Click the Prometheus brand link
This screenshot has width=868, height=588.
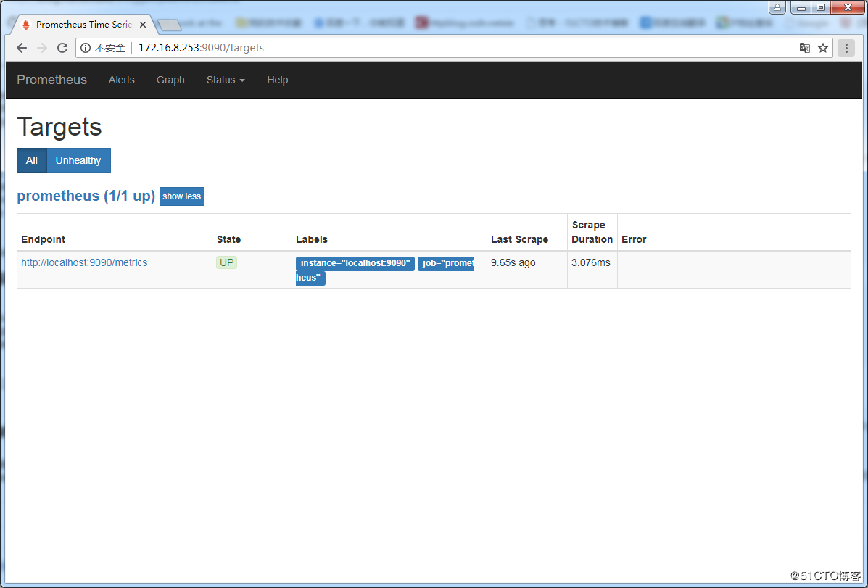(x=51, y=80)
